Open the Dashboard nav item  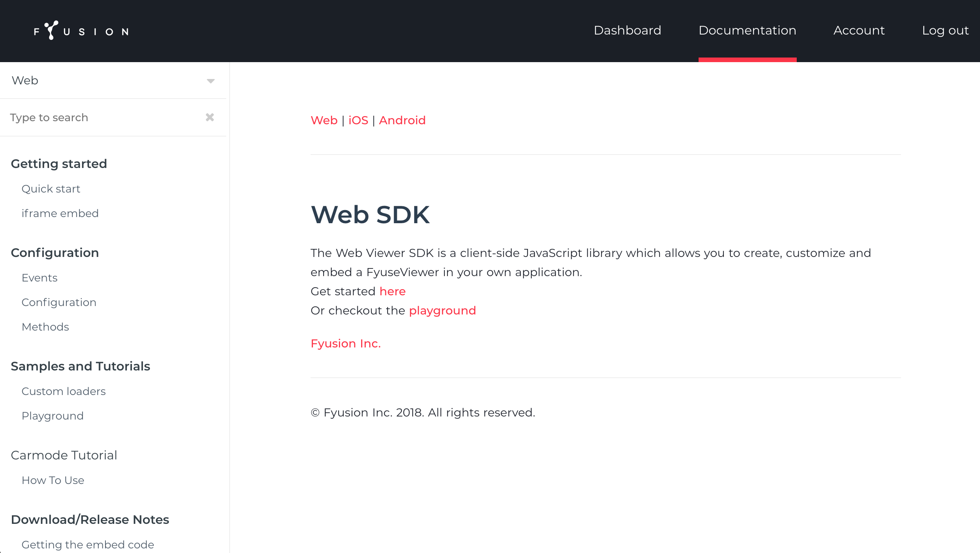click(x=627, y=30)
